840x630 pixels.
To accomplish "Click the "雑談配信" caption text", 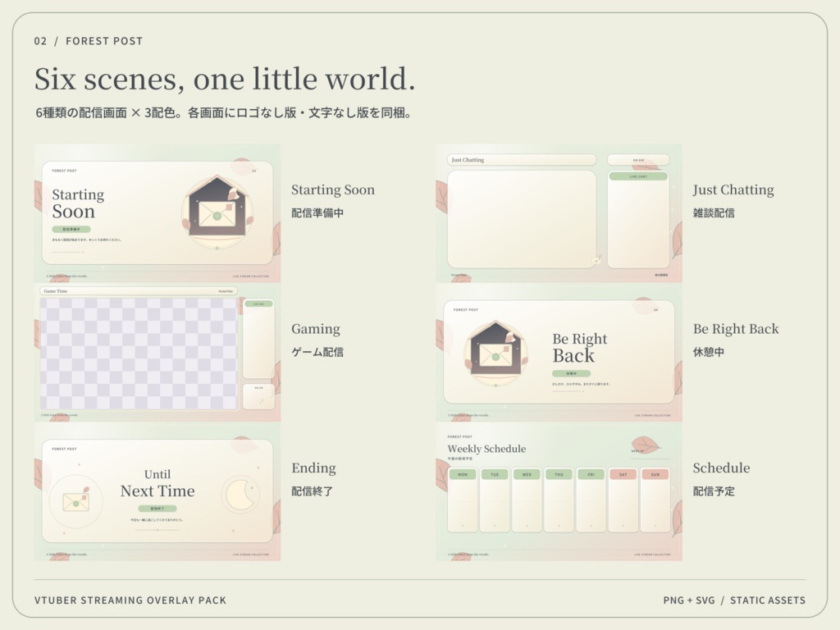I will click(x=714, y=212).
